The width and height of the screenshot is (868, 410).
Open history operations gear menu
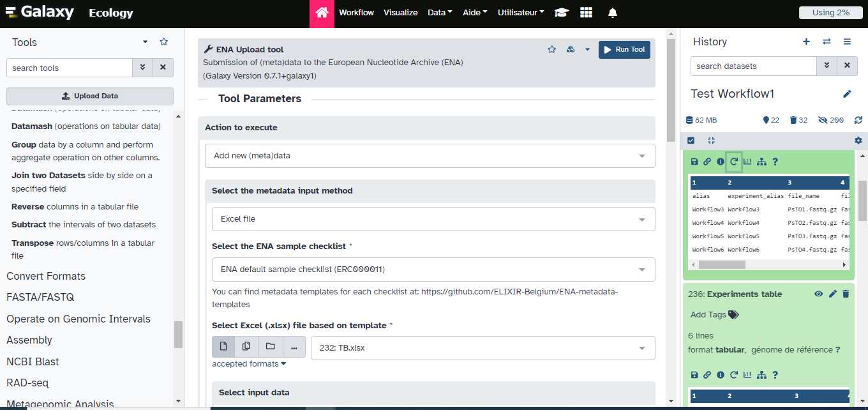tap(858, 140)
